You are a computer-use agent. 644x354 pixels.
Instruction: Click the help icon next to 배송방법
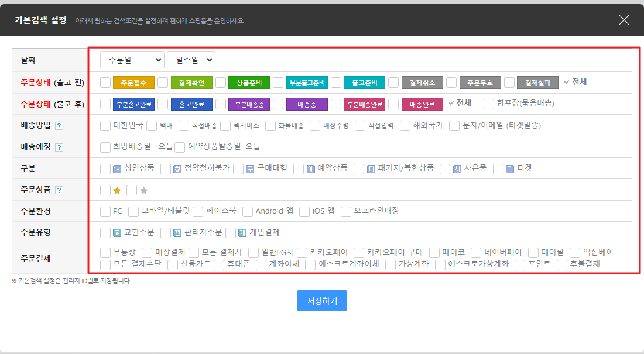tap(59, 126)
